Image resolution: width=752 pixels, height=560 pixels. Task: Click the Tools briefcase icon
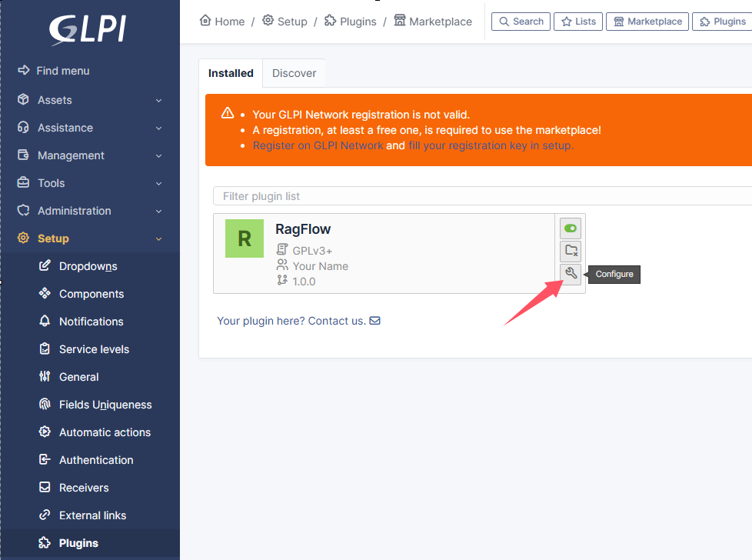point(23,182)
